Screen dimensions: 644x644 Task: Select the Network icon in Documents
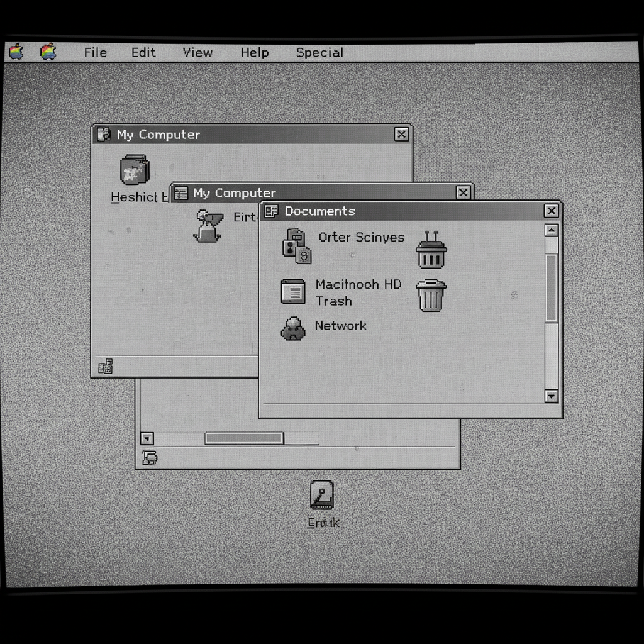(293, 328)
